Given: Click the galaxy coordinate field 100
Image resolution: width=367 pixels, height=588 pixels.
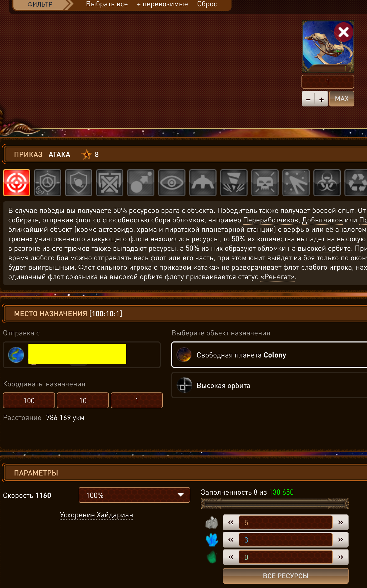Looking at the screenshot, I should tap(29, 400).
